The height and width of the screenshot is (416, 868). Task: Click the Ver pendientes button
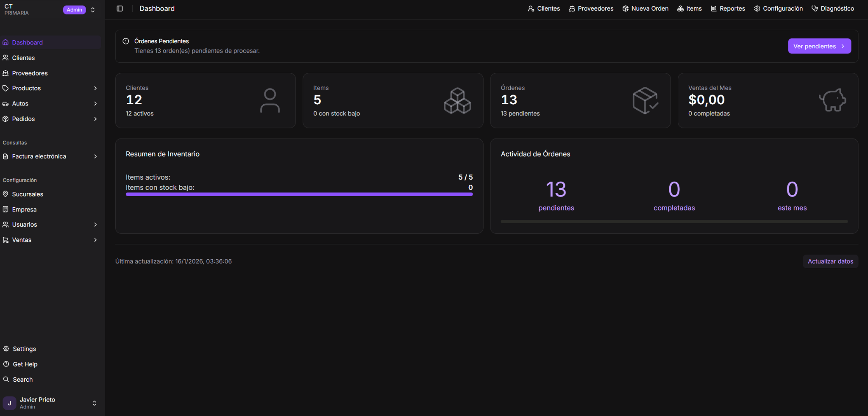pyautogui.click(x=819, y=46)
